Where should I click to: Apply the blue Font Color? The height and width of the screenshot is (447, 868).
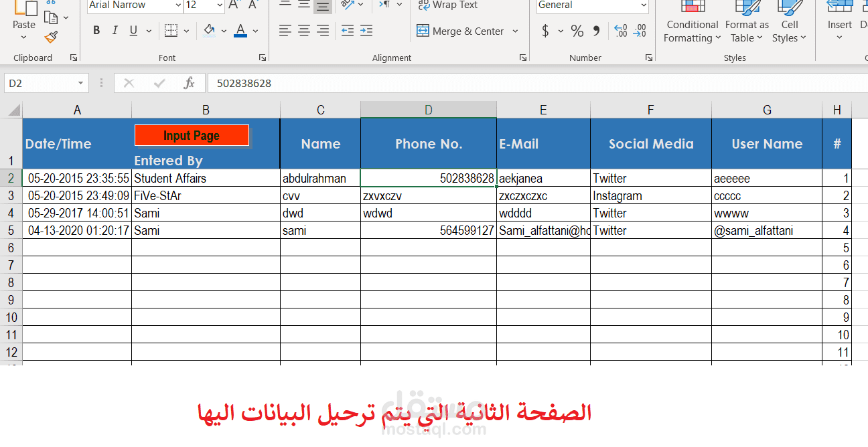tap(240, 31)
